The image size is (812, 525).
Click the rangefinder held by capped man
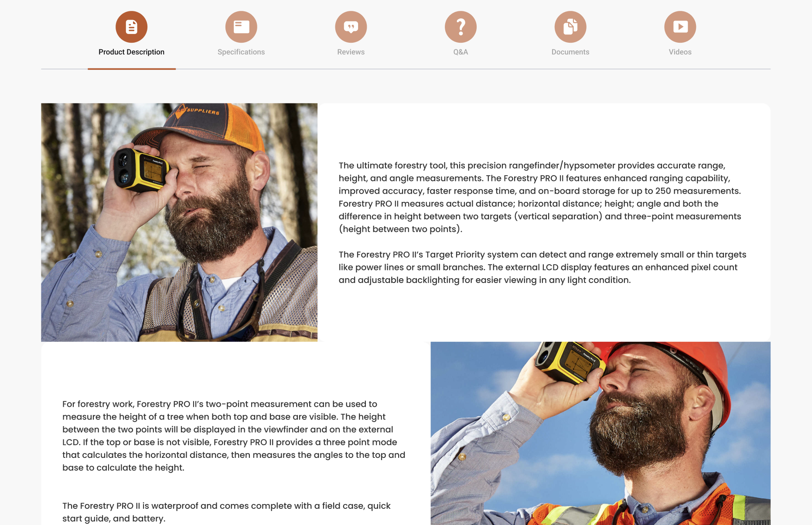(140, 170)
